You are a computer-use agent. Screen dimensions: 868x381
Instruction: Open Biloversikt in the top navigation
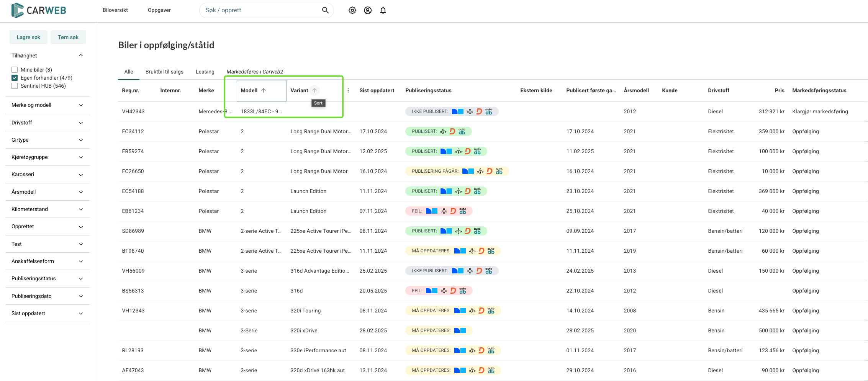[115, 10]
